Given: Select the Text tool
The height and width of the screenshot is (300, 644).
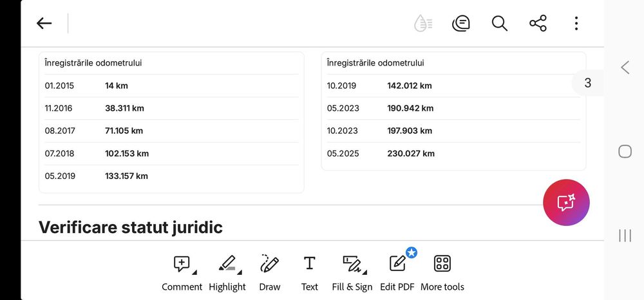Looking at the screenshot, I should click(x=310, y=264).
